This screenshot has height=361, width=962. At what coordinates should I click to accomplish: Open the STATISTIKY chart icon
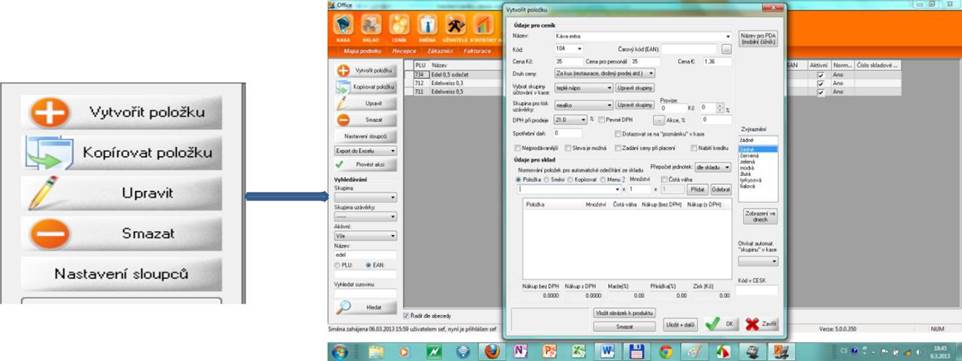(483, 25)
